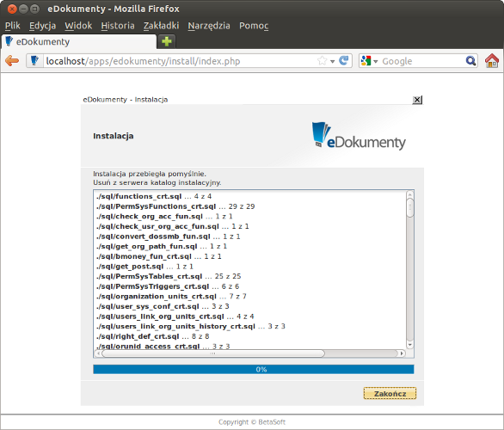Click the ./sql/check_usr_org_acc_fun.sql line

(x=172, y=226)
